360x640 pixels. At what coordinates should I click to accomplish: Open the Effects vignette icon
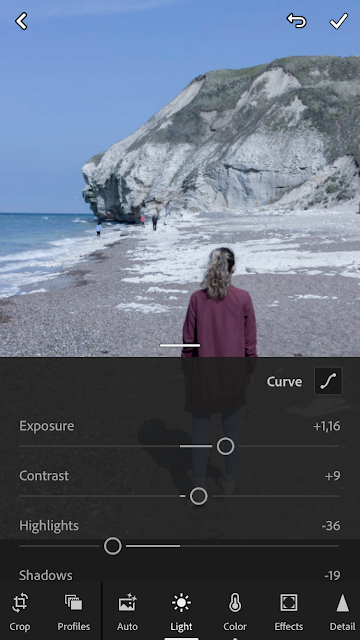tap(289, 603)
